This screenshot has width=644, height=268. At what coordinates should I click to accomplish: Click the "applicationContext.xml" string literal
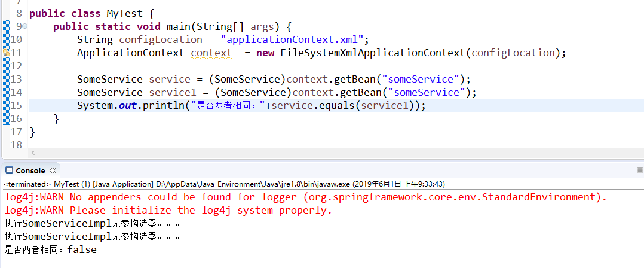point(292,40)
